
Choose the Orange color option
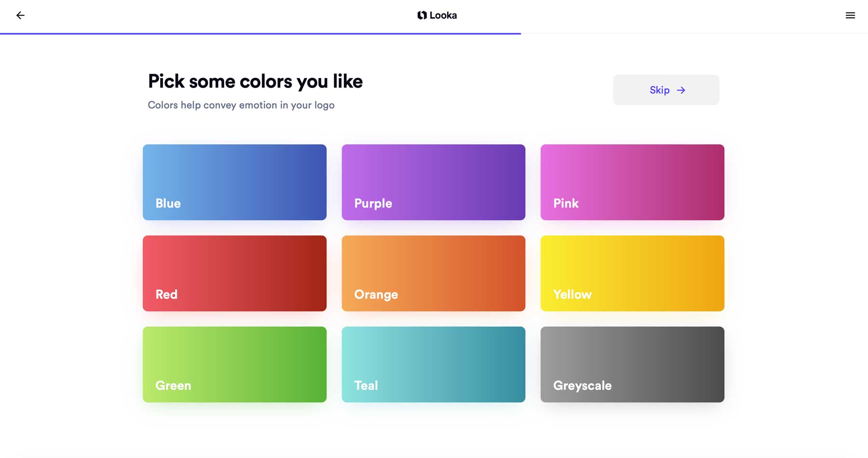pos(433,273)
